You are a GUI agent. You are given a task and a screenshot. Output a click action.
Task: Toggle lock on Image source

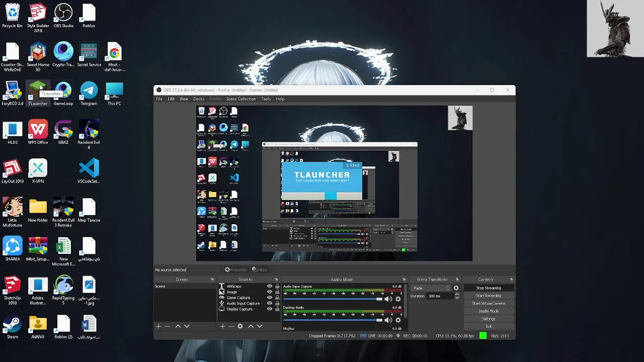277,292
